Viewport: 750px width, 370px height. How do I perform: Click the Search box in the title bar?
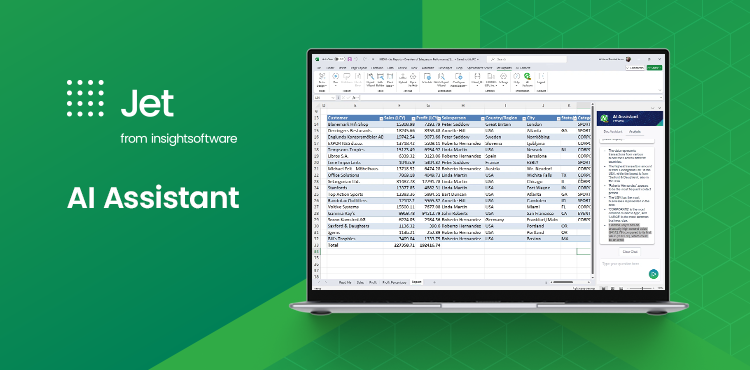click(x=526, y=59)
